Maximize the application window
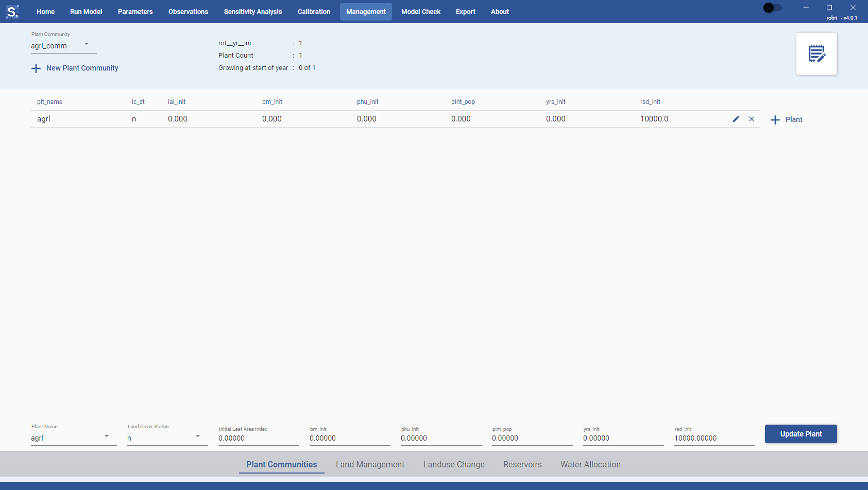 [x=829, y=8]
